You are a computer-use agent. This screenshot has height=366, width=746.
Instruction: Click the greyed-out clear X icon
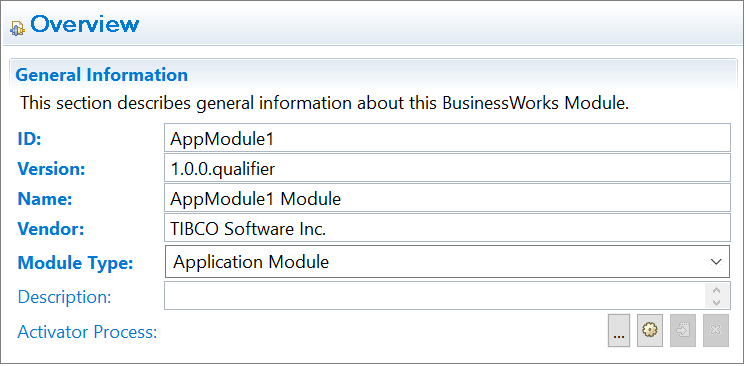(716, 330)
